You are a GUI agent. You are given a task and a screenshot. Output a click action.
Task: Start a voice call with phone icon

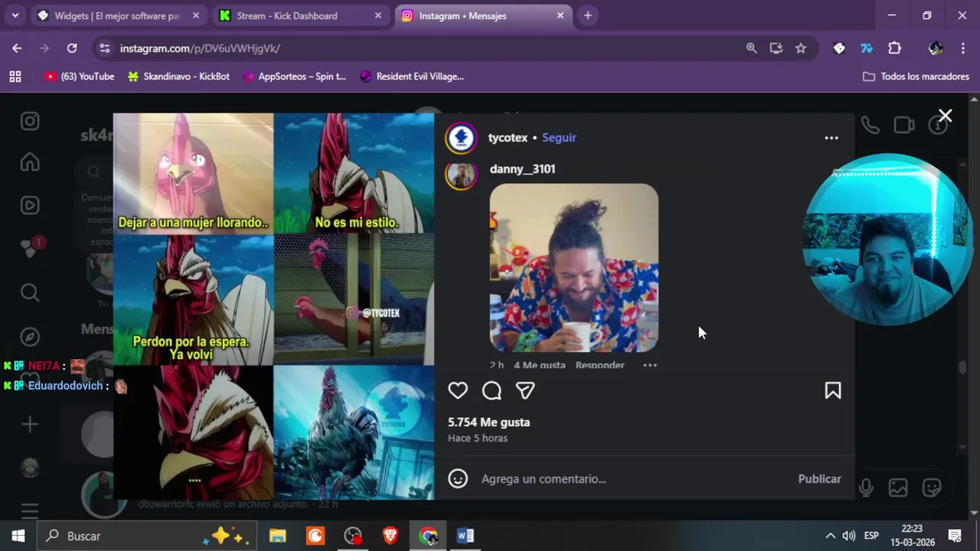[x=871, y=125]
